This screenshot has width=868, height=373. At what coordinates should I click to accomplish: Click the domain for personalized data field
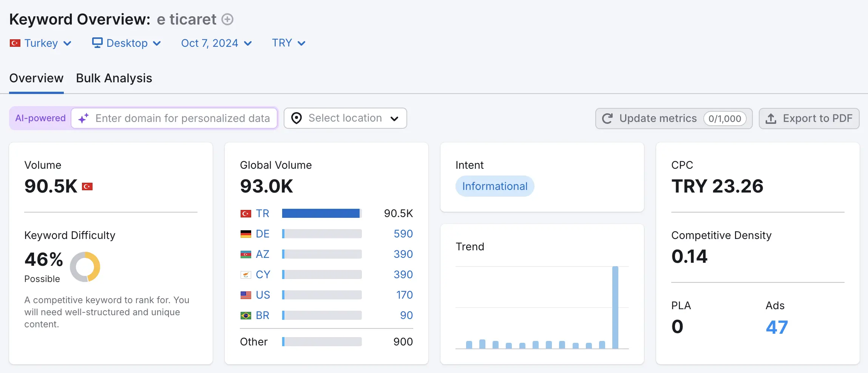[x=174, y=119]
